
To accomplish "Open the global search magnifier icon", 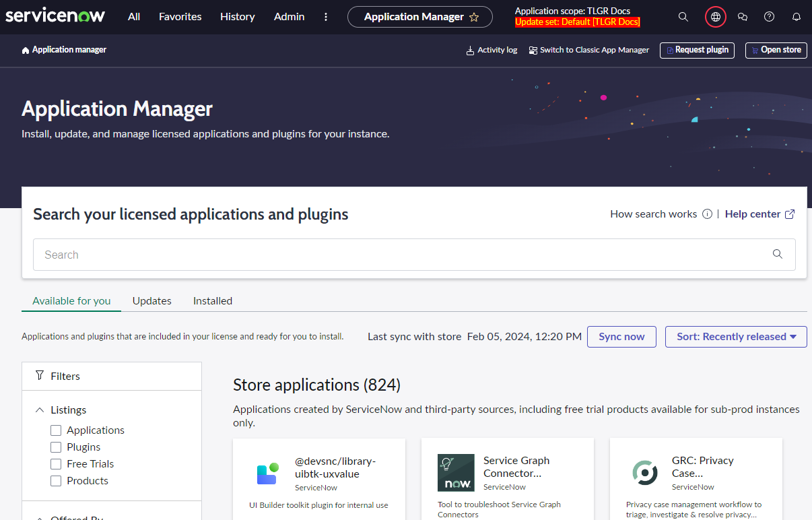I will (683, 17).
